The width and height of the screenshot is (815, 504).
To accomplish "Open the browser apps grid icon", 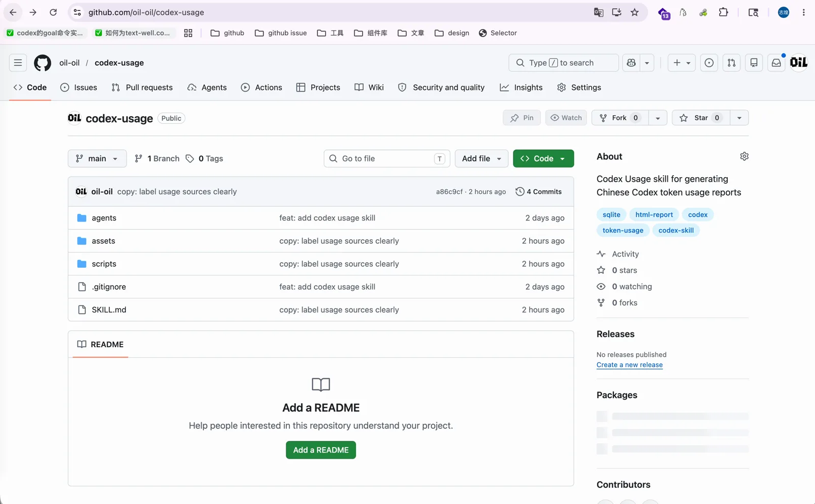I will (x=188, y=33).
